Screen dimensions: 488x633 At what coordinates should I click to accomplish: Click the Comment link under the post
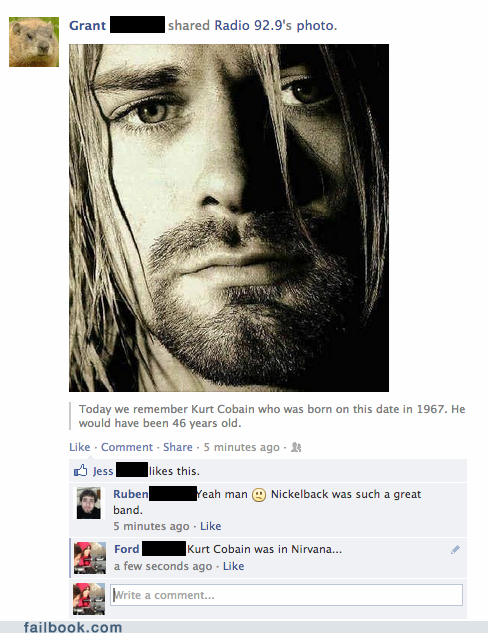(x=127, y=447)
